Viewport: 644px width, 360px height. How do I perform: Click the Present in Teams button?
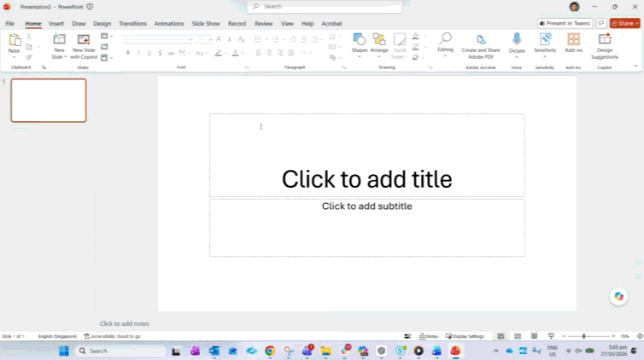point(565,23)
